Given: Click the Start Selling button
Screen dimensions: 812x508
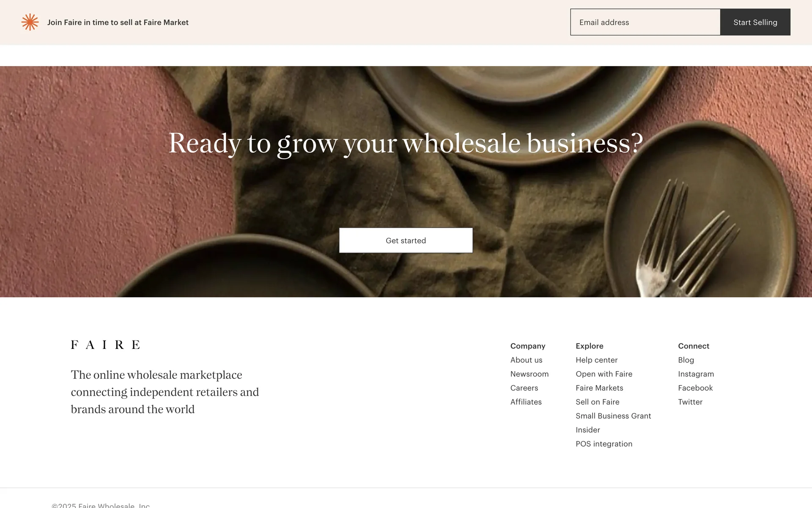Looking at the screenshot, I should click(755, 22).
